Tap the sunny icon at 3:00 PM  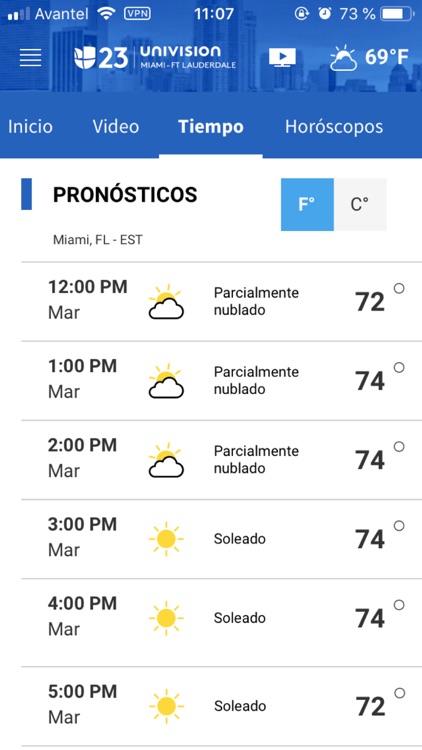click(x=166, y=539)
